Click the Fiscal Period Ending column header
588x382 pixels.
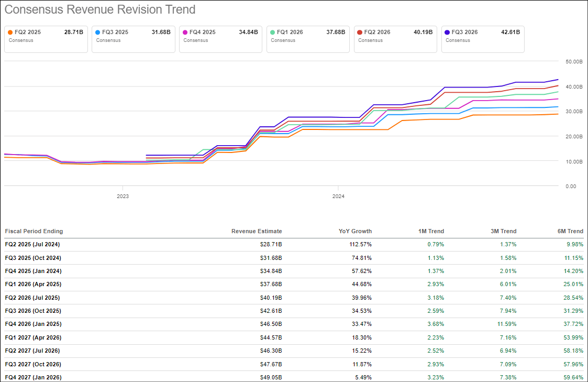(34, 231)
